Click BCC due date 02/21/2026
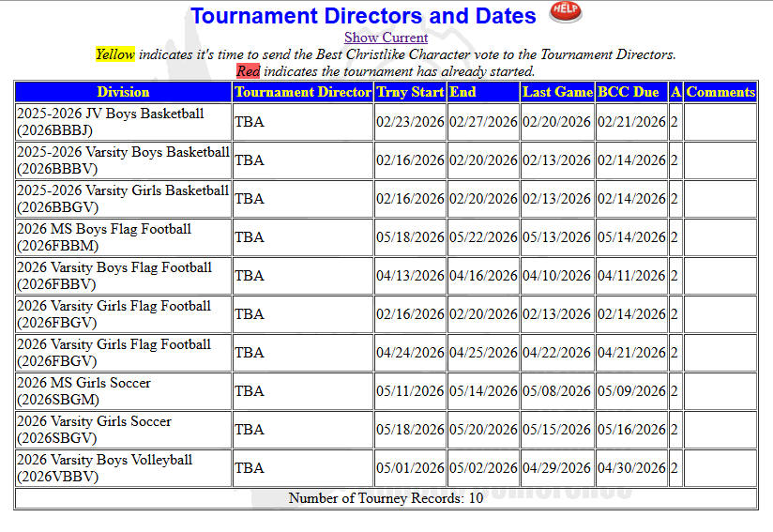The width and height of the screenshot is (773, 532). coord(631,122)
